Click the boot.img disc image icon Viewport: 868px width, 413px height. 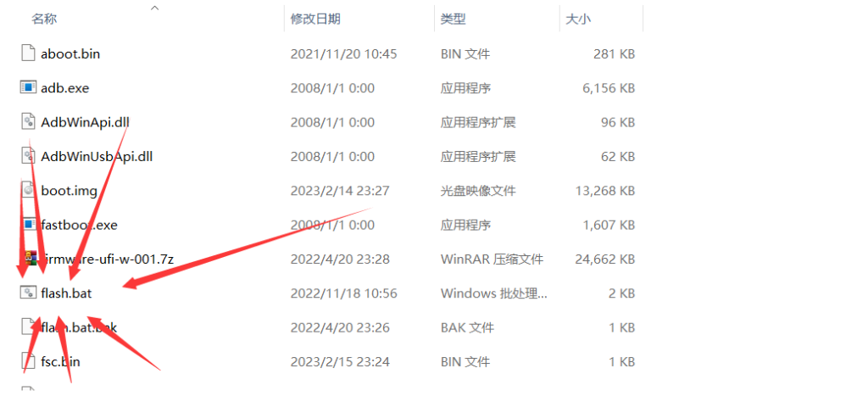tap(28, 190)
